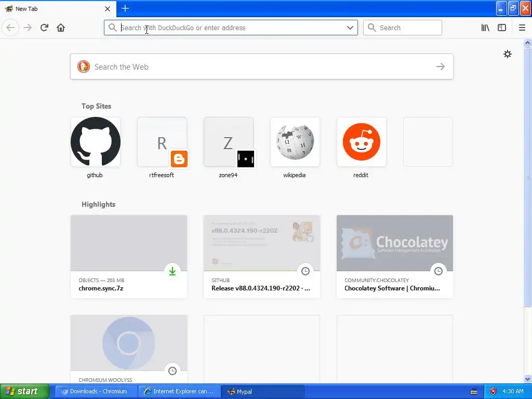
Task: Open the github top site tile
Action: coord(96,142)
